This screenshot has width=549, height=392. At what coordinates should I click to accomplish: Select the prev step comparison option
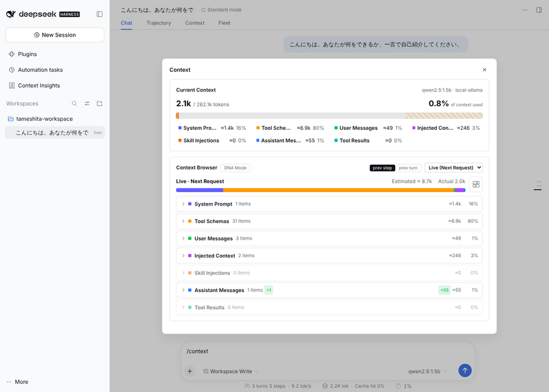pyautogui.click(x=382, y=168)
